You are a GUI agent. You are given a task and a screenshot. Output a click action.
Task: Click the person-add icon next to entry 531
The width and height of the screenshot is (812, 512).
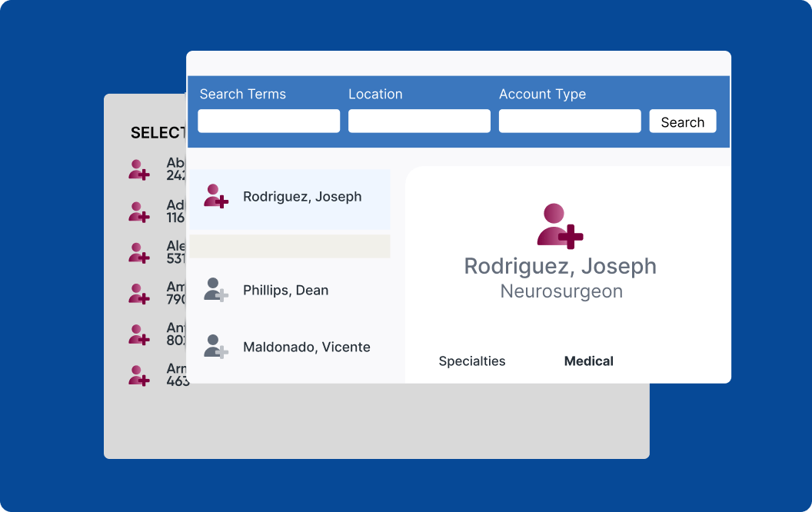(x=138, y=252)
